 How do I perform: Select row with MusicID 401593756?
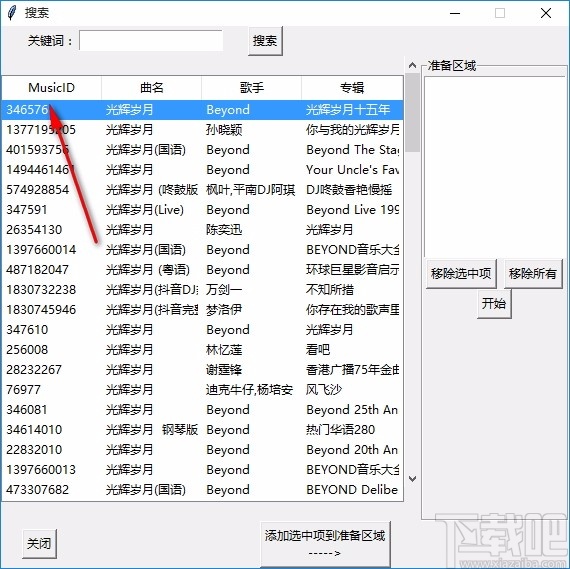pos(202,150)
